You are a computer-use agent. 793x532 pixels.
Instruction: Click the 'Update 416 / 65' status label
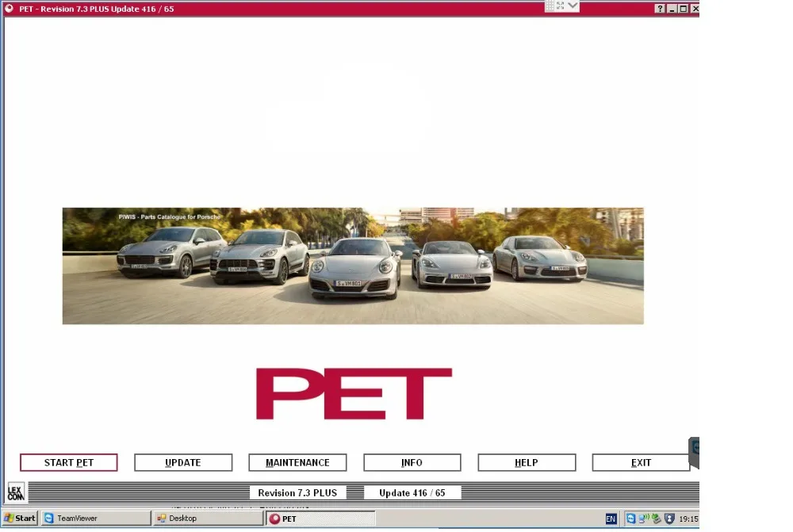(x=412, y=492)
